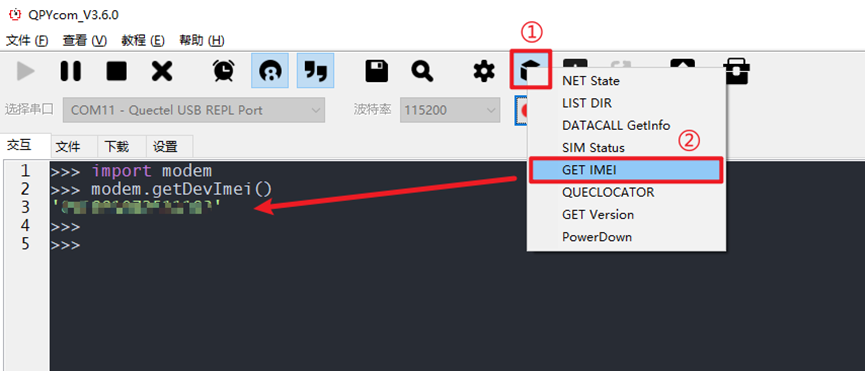The height and width of the screenshot is (371, 865).
Task: Switch to the 下载 tab
Action: 116,147
